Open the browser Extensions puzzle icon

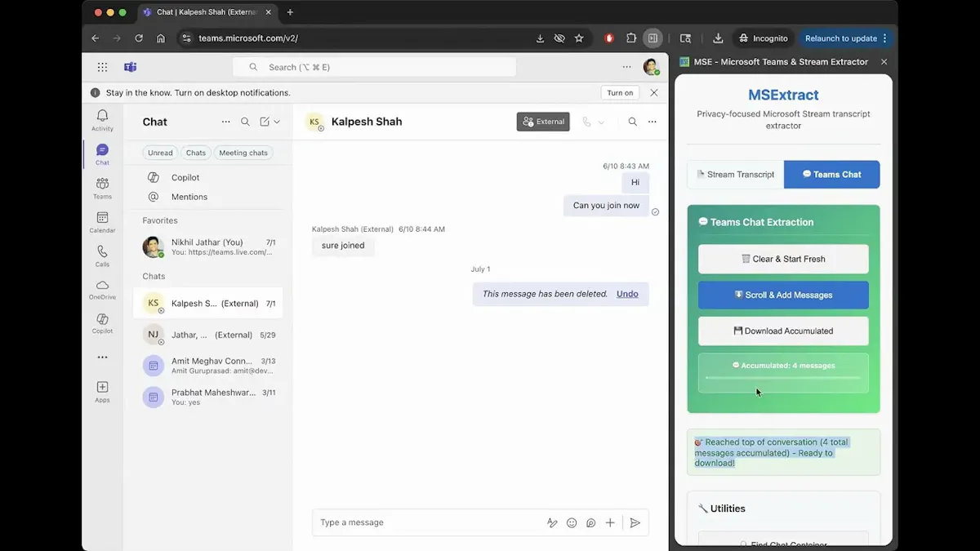pos(631,38)
